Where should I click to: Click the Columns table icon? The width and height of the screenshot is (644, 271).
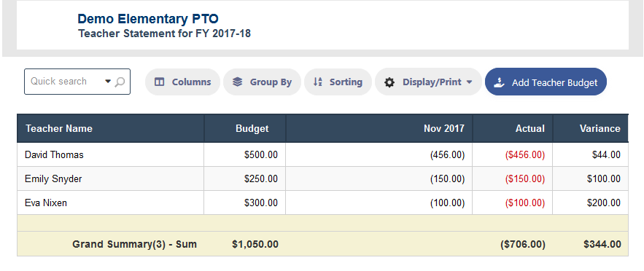[159, 82]
